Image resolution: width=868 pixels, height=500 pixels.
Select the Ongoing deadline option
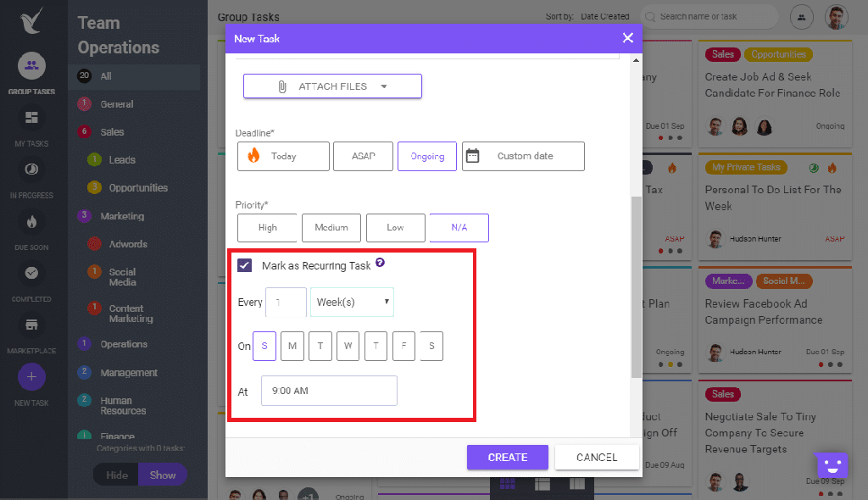427,156
